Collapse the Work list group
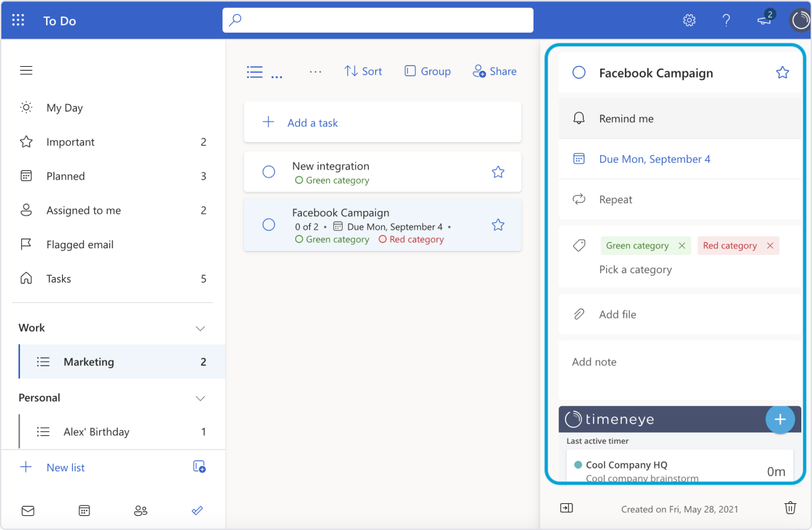Image resolution: width=812 pixels, height=530 pixels. point(200,328)
